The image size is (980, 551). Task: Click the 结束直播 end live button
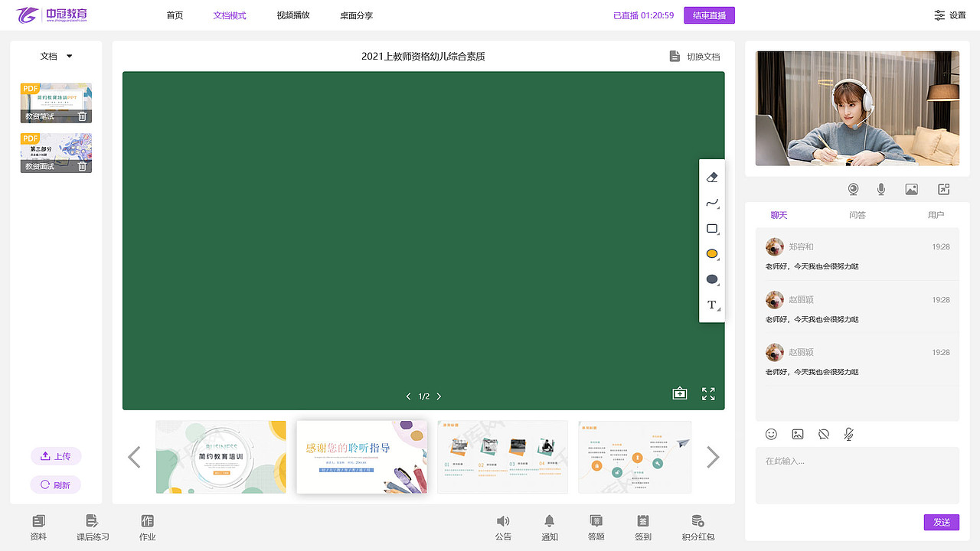tap(708, 14)
